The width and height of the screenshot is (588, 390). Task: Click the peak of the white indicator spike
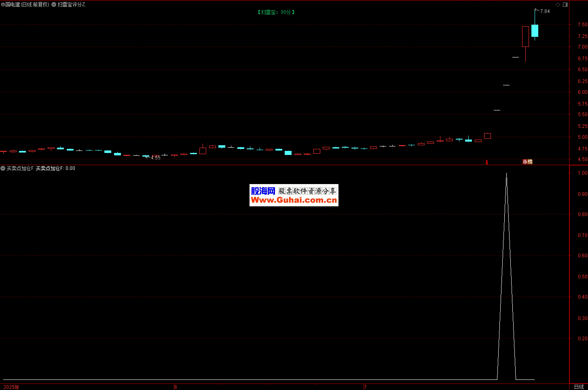pyautogui.click(x=506, y=174)
